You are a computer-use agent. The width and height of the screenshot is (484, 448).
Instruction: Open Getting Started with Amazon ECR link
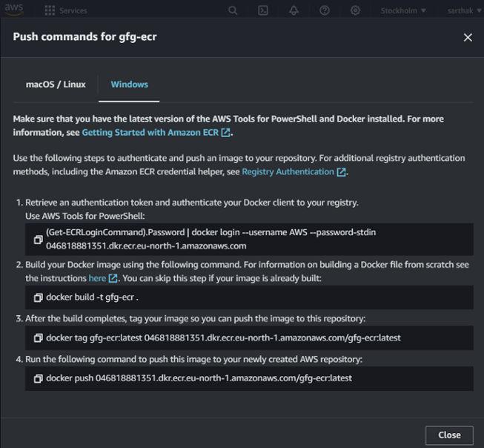tap(156, 132)
